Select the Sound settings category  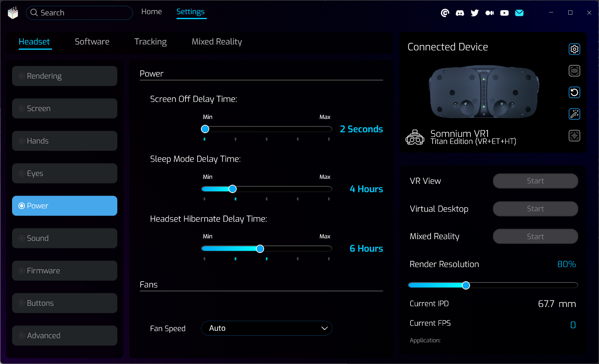64,238
